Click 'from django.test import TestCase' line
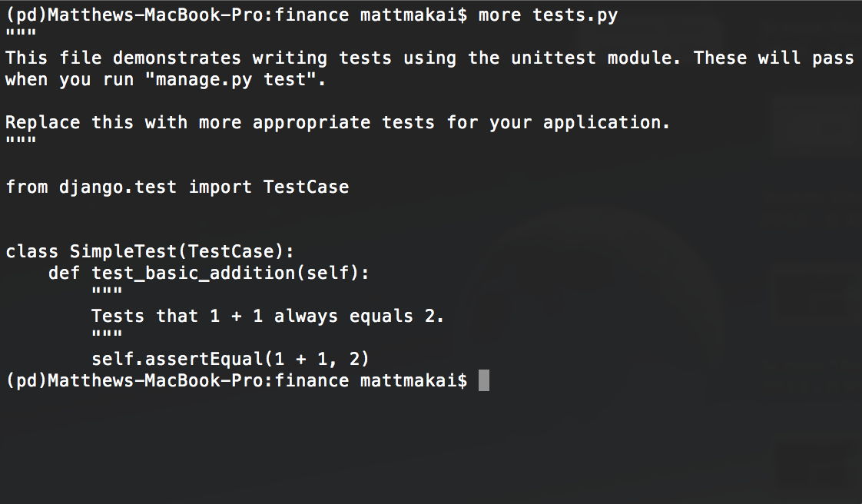The height and width of the screenshot is (504, 862). pyautogui.click(x=177, y=187)
